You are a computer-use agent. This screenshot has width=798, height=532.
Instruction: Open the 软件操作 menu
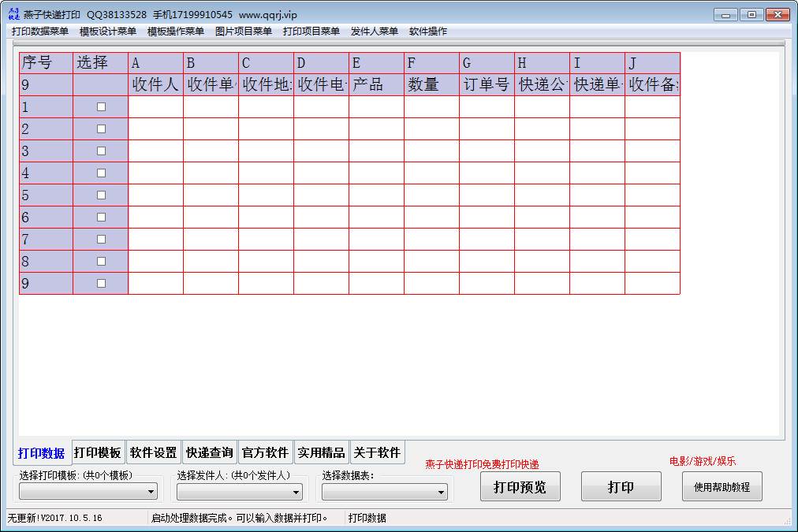(x=429, y=31)
